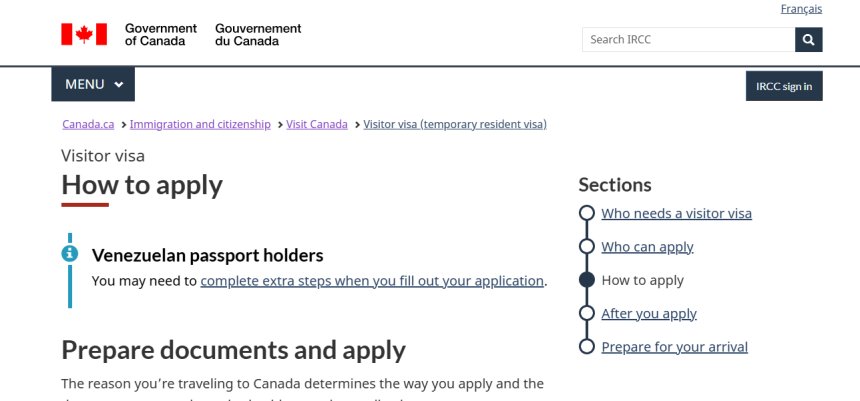Click the blue info circle icon

pos(70,253)
